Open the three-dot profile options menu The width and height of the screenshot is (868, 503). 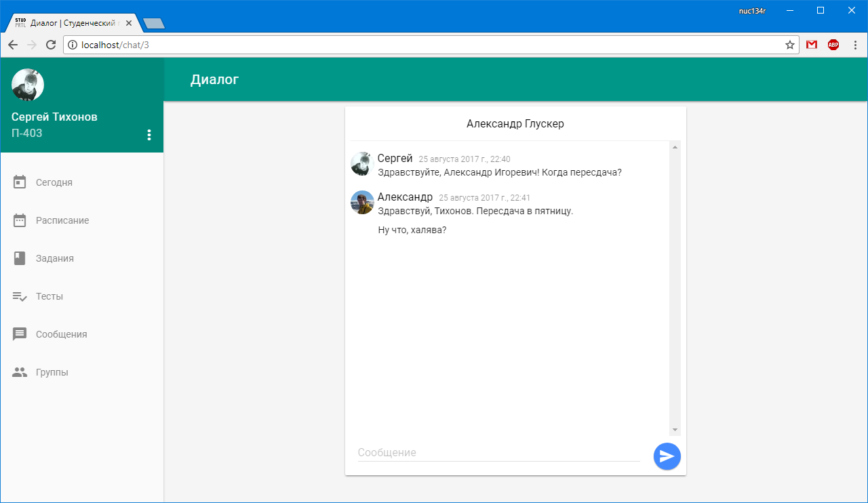[149, 134]
